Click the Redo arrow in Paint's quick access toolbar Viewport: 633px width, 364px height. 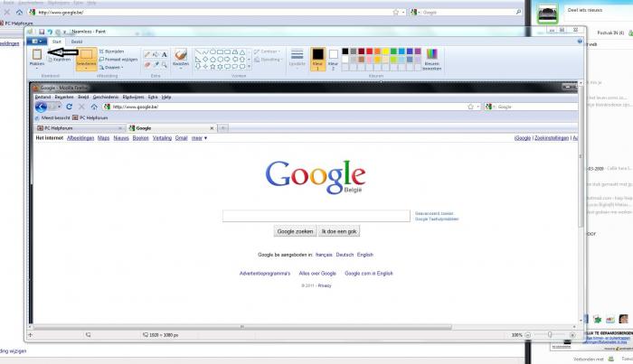[58, 32]
